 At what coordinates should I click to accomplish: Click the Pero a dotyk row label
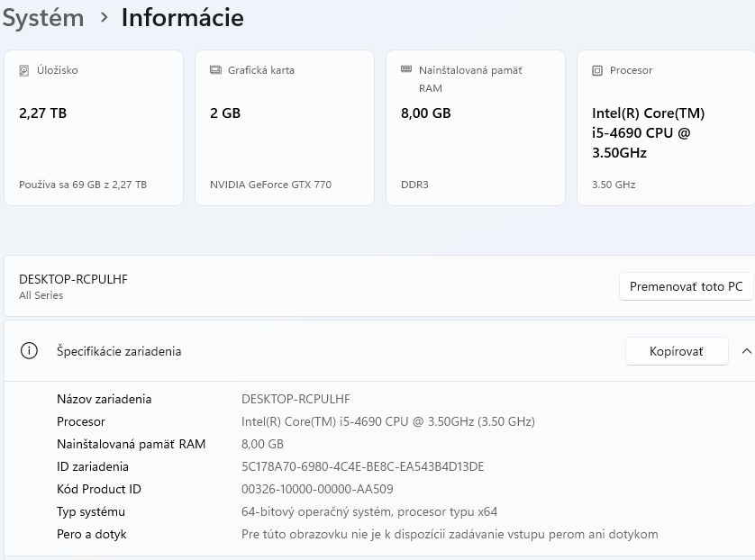click(x=91, y=534)
